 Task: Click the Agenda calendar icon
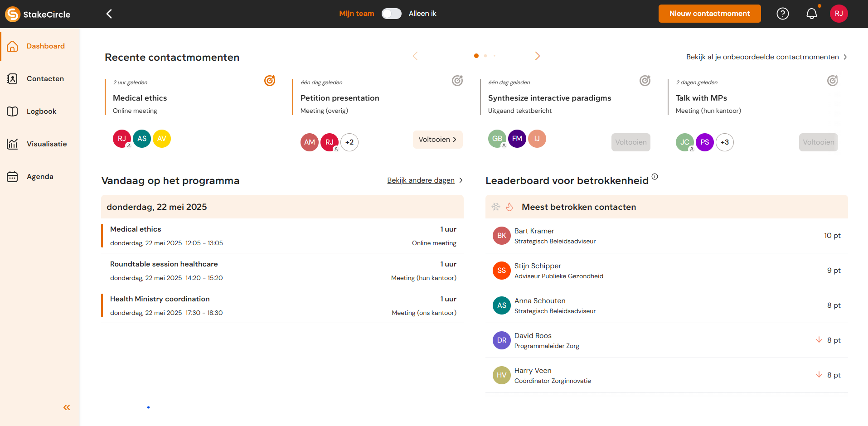pos(12,177)
